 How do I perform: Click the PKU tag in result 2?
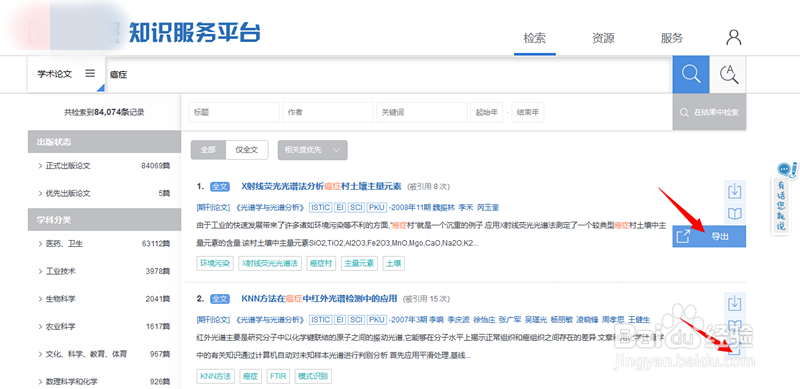pos(377,320)
